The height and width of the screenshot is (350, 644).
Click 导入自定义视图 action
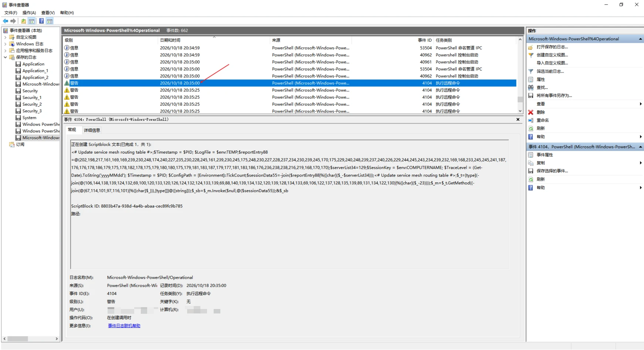552,63
